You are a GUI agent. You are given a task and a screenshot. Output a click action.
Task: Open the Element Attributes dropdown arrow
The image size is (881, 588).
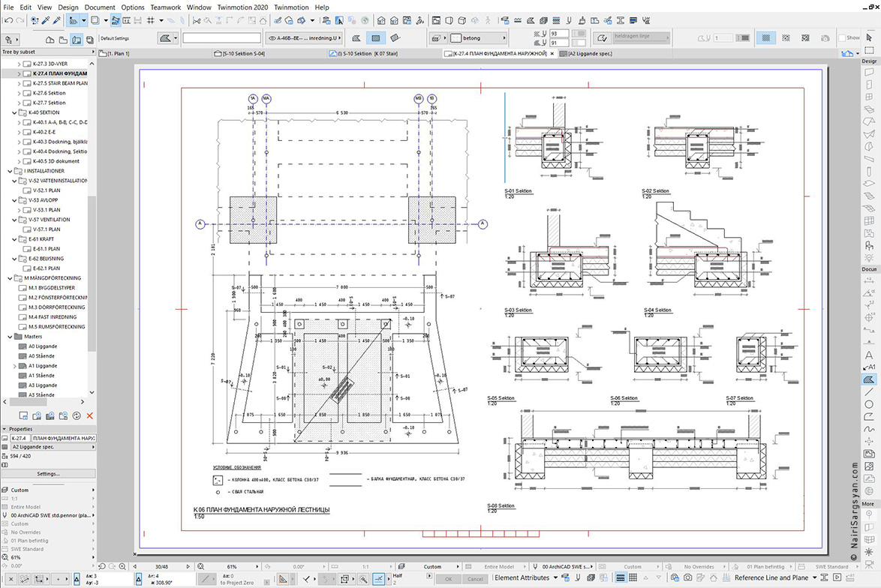(x=555, y=577)
